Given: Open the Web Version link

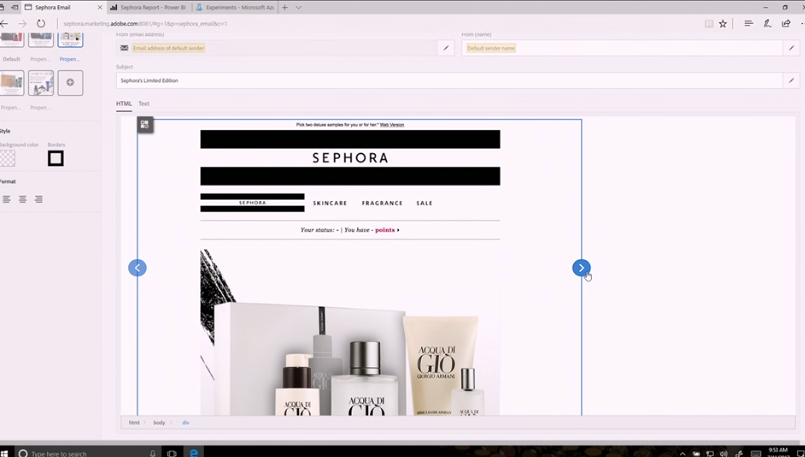Looking at the screenshot, I should click(392, 125).
